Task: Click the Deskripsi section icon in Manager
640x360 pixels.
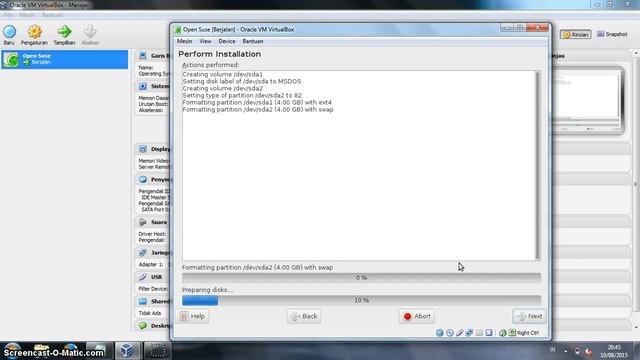Action: tap(142, 326)
